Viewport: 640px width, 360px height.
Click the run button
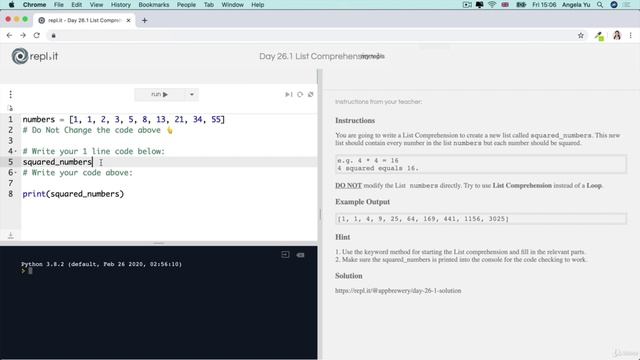click(159, 94)
